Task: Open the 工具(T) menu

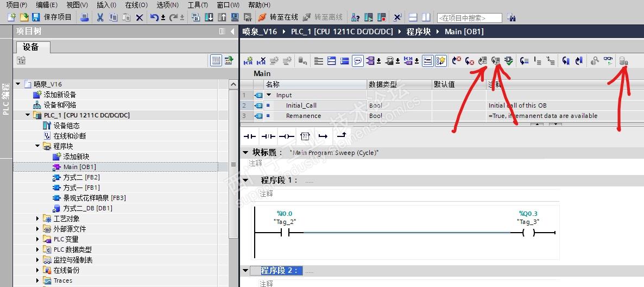Action: pyautogui.click(x=198, y=5)
